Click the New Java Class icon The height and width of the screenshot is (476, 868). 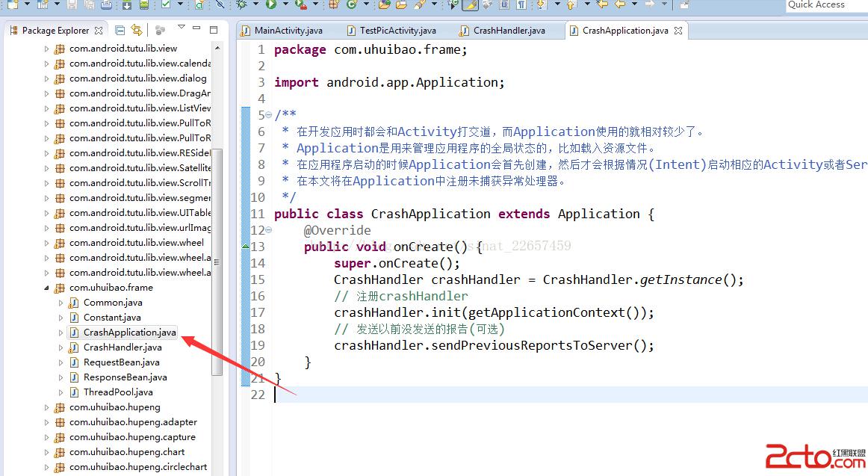[352, 4]
